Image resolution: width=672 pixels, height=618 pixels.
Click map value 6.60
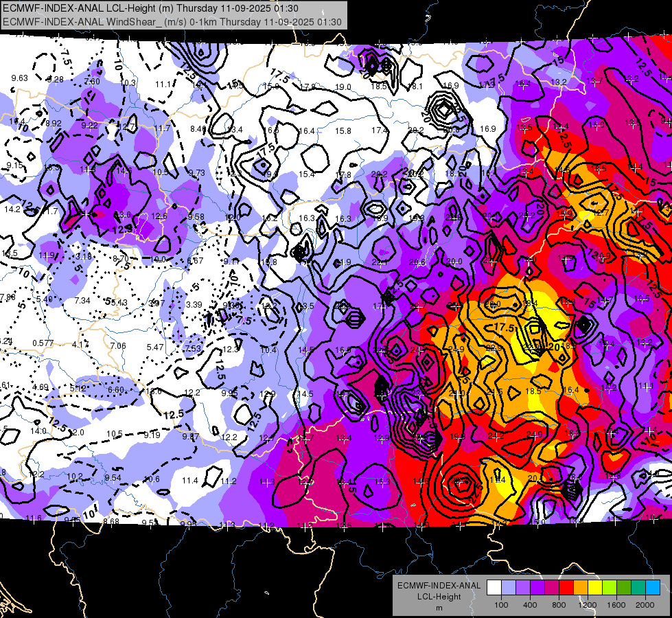[116, 390]
